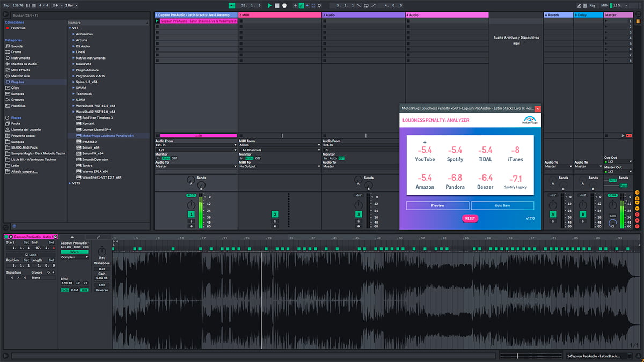Solo track 3 with its S button
The width and height of the screenshot is (644, 362).
tap(358, 221)
